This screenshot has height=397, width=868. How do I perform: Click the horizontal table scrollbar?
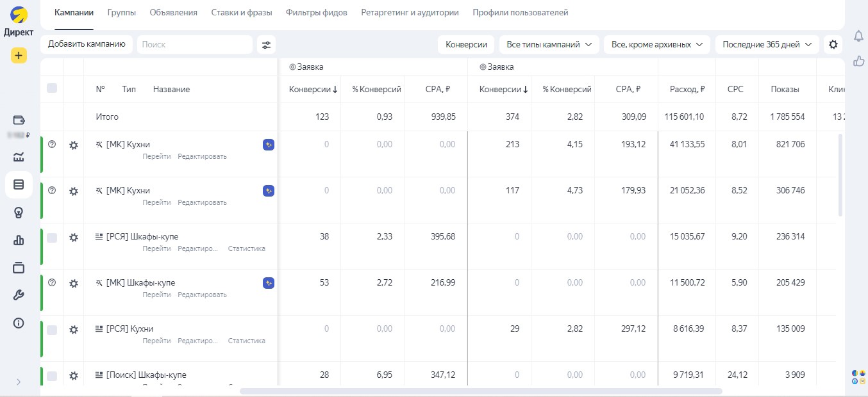coord(481,391)
